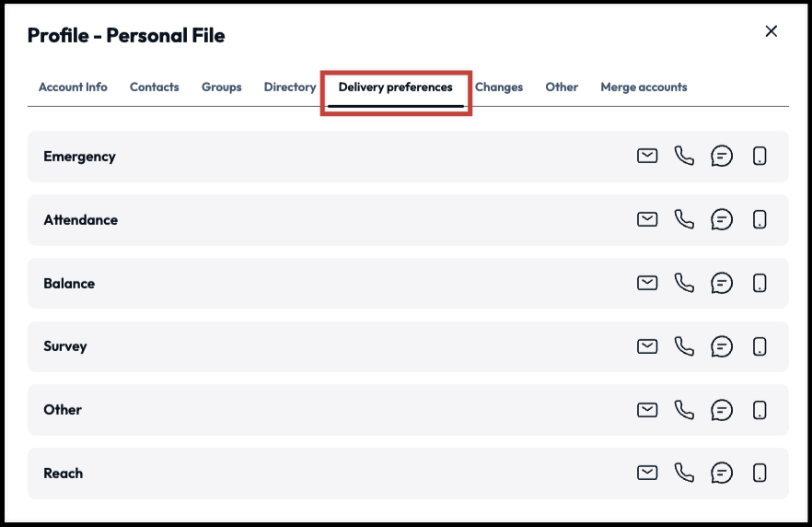Switch to the Contacts tab
The image size is (812, 527).
pos(155,88)
